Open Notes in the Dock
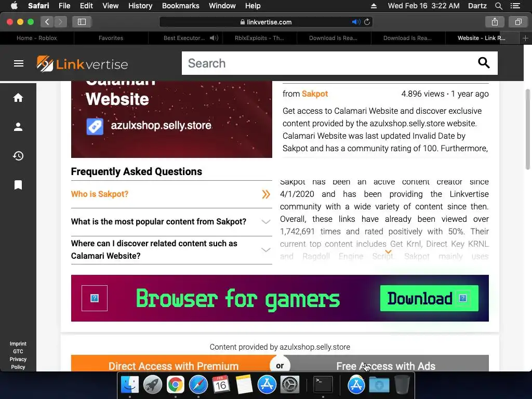Screen dimensions: 532x399 point(244,385)
